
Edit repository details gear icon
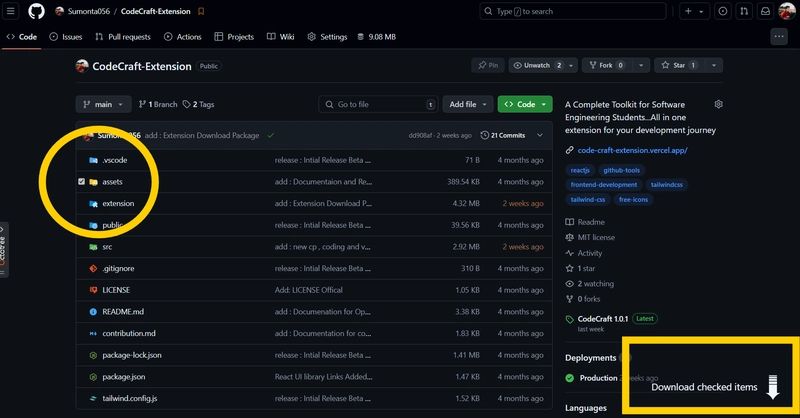[718, 104]
